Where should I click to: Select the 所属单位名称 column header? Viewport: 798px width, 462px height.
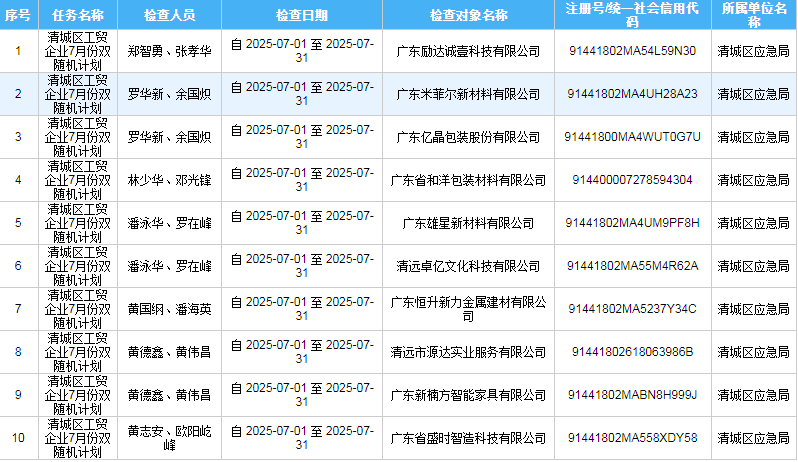click(x=754, y=15)
